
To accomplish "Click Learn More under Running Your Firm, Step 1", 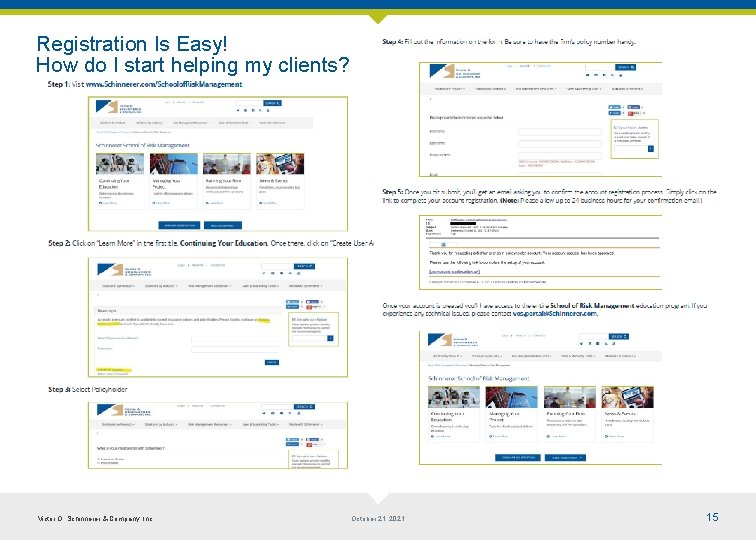I will pyautogui.click(x=215, y=203).
